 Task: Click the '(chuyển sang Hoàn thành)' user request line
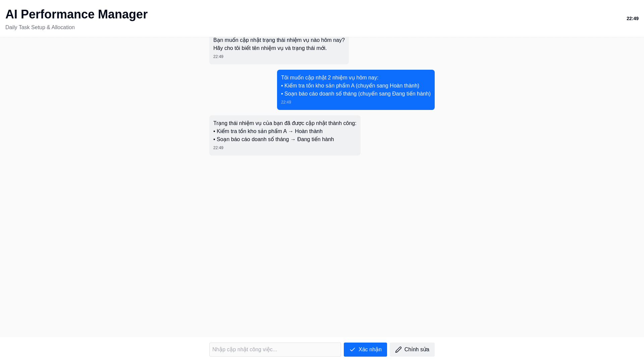click(x=350, y=86)
